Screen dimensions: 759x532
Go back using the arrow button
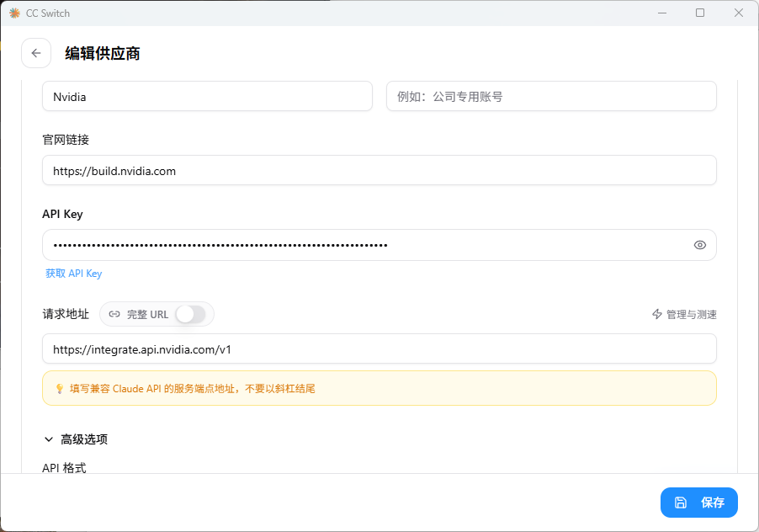tap(36, 53)
